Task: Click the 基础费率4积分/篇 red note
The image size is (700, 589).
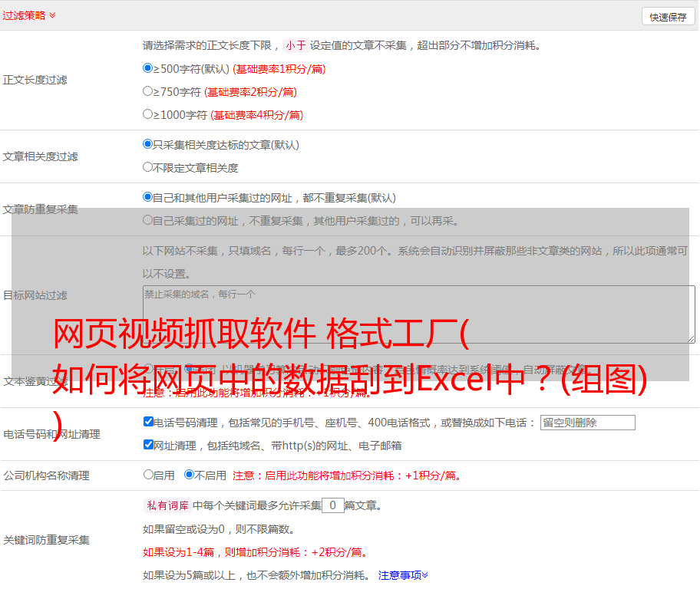Action: pyautogui.click(x=256, y=115)
